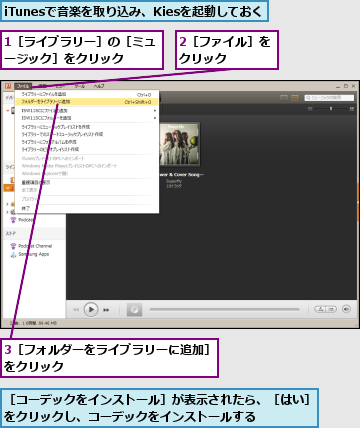This screenshot has width=360, height=428.
Task: Click the Samsung Apps icon
Action: pyautogui.click(x=13, y=254)
